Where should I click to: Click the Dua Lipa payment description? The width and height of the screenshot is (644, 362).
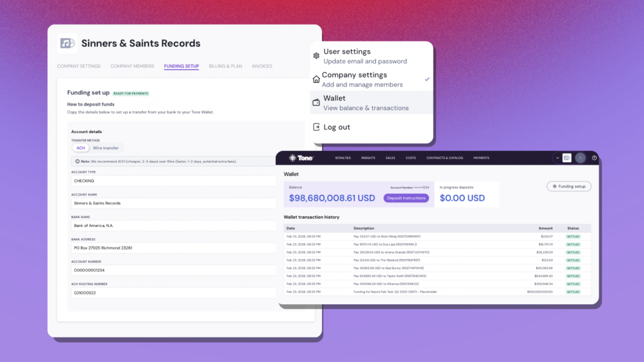click(x=386, y=244)
